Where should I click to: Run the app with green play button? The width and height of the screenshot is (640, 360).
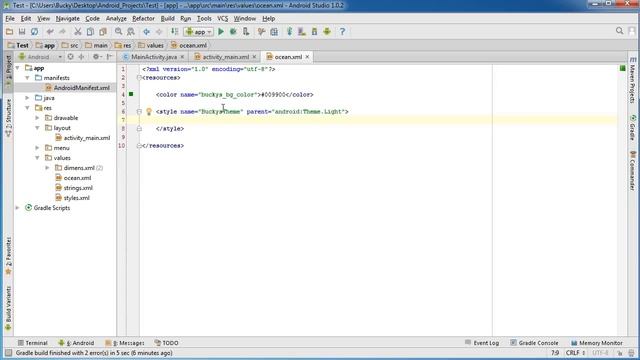[x=221, y=31]
